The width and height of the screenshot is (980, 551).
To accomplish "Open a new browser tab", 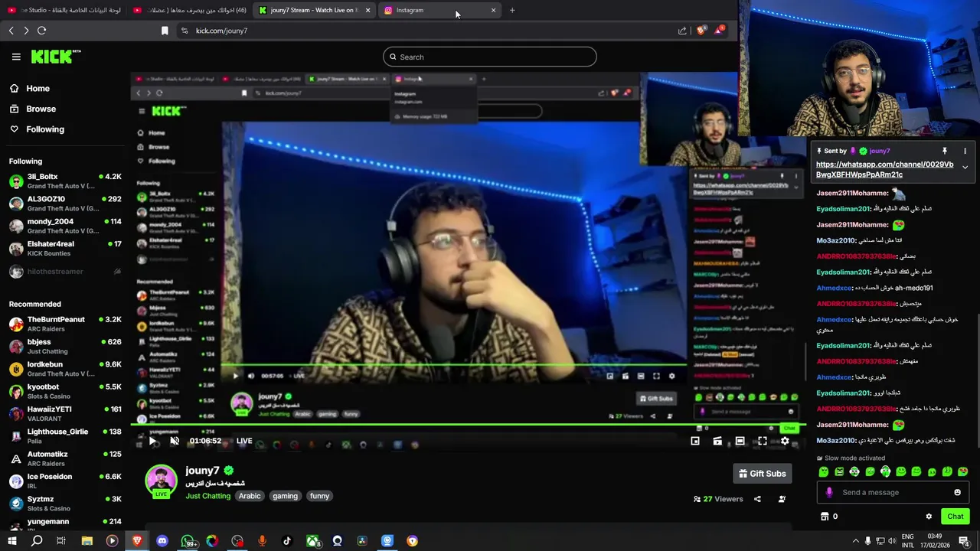I will [512, 10].
